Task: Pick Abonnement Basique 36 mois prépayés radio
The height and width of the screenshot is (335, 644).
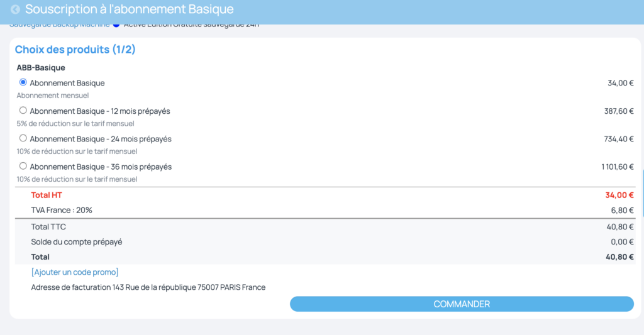Action: 23,167
